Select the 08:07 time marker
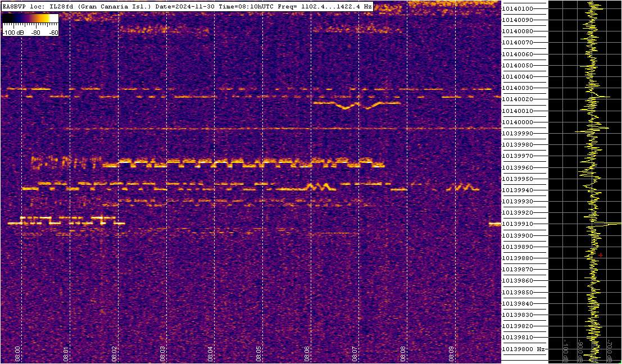This screenshot has width=622, height=364. [355, 353]
